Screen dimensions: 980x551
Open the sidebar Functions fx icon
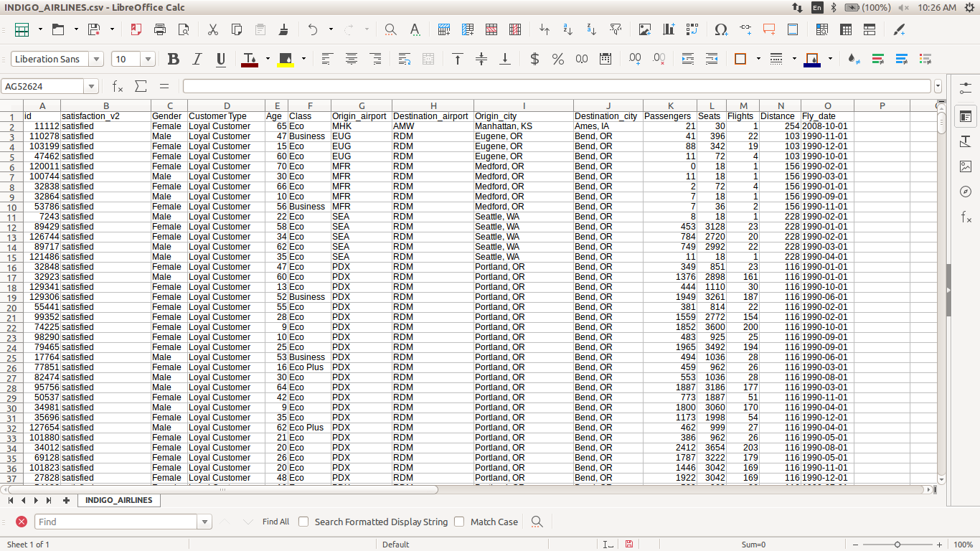[966, 217]
